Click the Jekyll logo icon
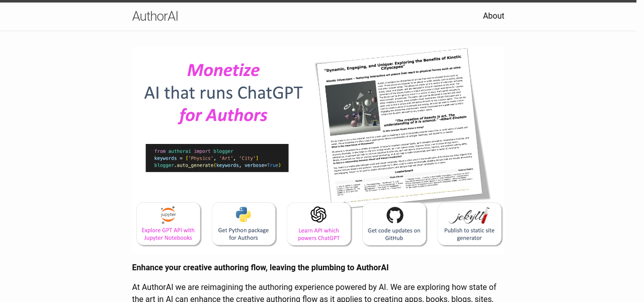Image resolution: width=644 pixels, height=302 pixels. (x=469, y=215)
